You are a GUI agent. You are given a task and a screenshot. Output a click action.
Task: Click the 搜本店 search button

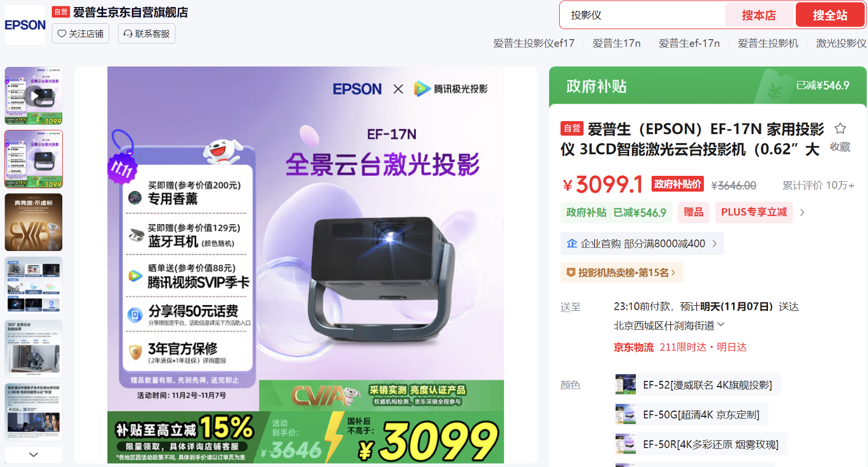click(x=759, y=15)
